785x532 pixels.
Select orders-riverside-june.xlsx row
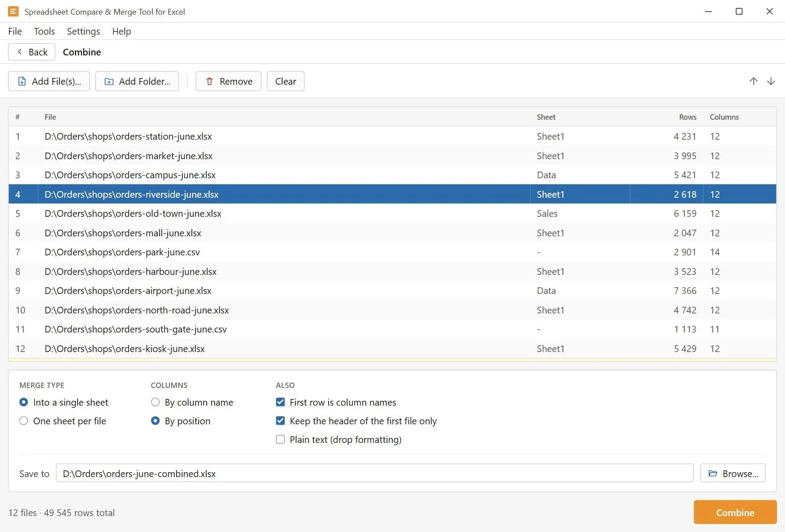[392, 194]
